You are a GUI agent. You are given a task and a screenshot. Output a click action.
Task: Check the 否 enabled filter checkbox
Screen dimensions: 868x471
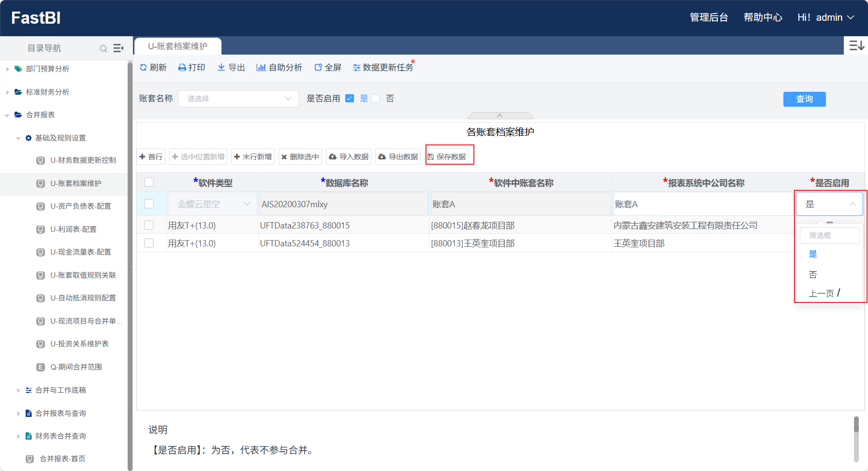point(376,99)
